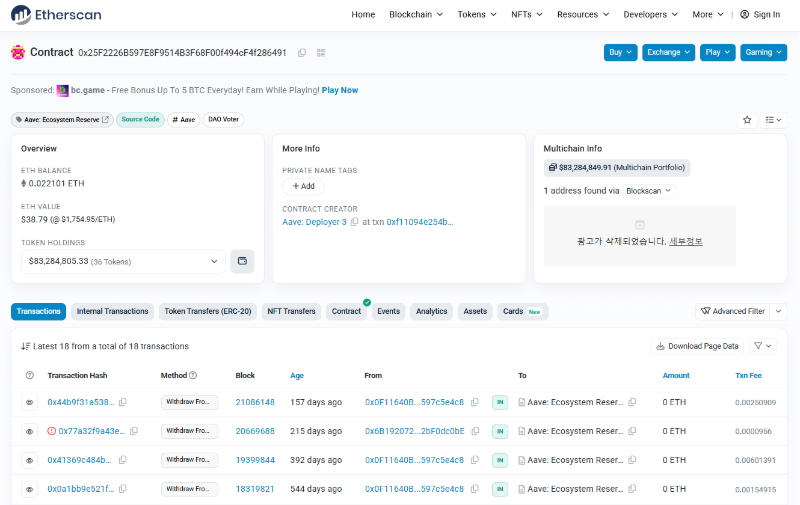Open the Developers menu

(650, 14)
